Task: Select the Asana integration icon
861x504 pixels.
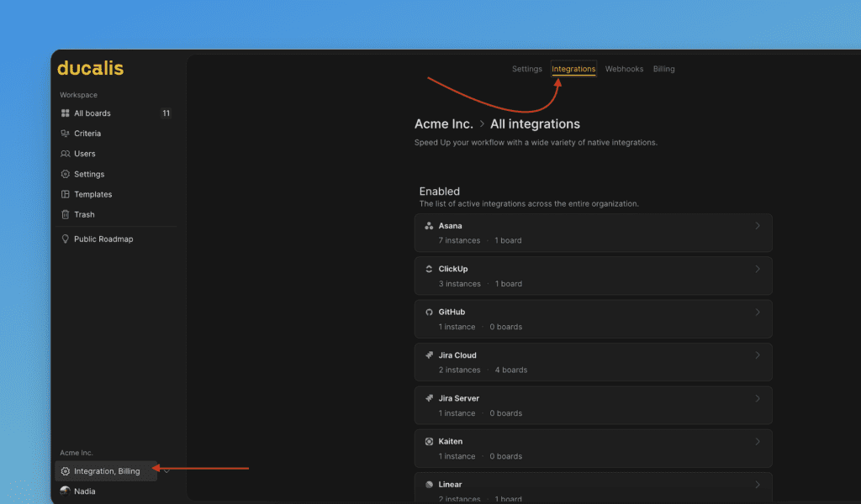Action: pos(430,225)
